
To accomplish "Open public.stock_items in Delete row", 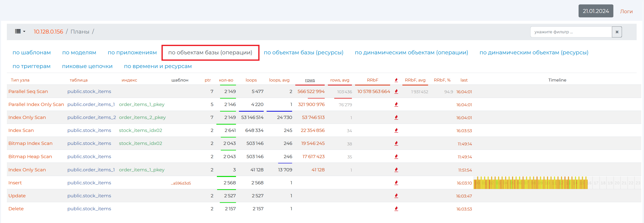I will click(x=89, y=209).
